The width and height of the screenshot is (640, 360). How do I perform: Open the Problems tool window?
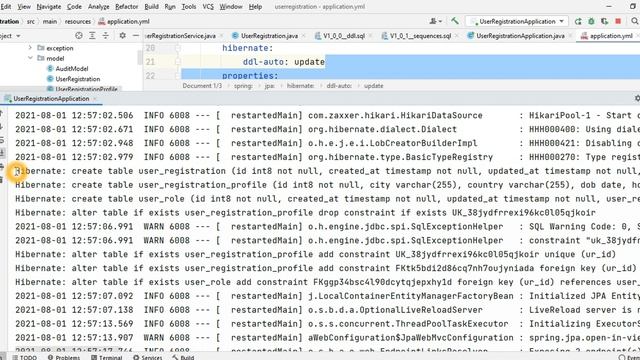64,357
